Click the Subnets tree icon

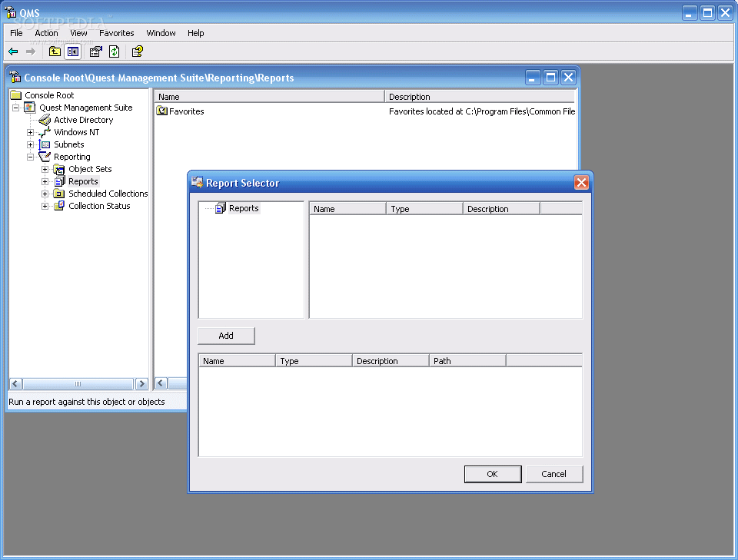point(45,144)
